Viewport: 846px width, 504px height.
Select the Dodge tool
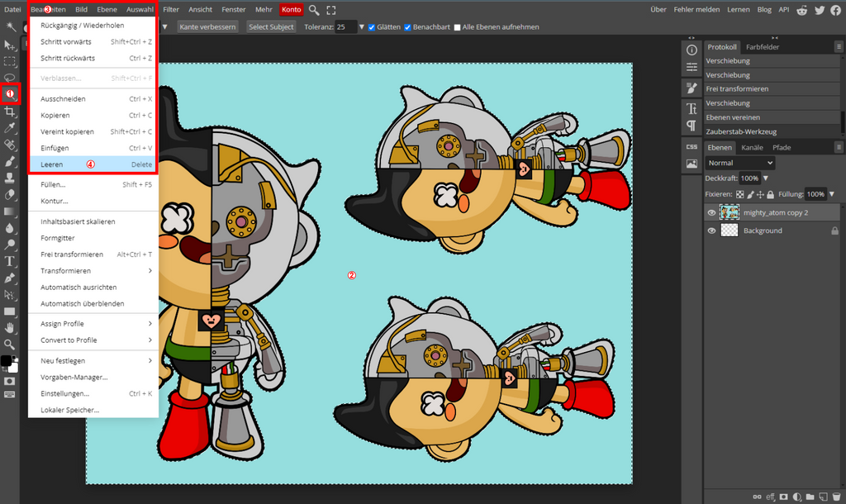(10, 245)
